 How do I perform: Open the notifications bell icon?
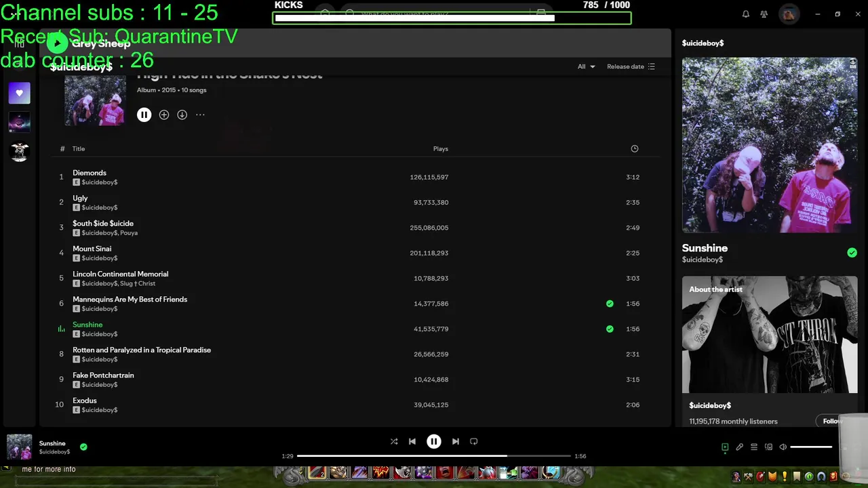tap(746, 14)
